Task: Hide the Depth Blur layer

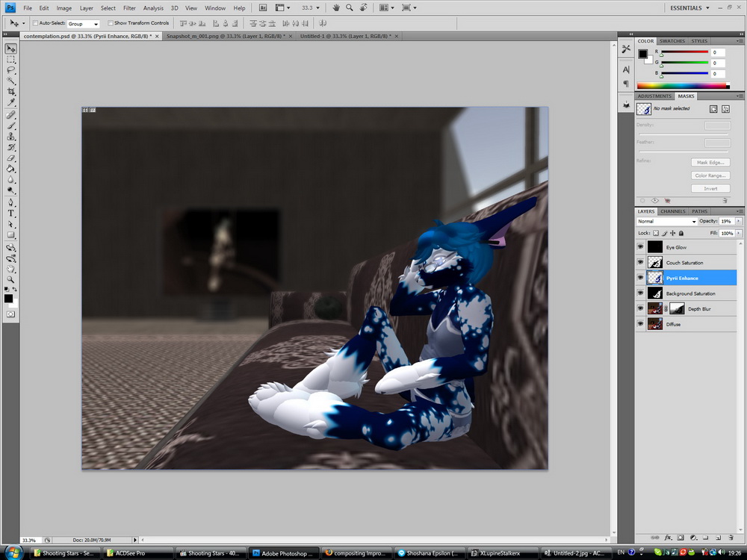Action: (640, 308)
